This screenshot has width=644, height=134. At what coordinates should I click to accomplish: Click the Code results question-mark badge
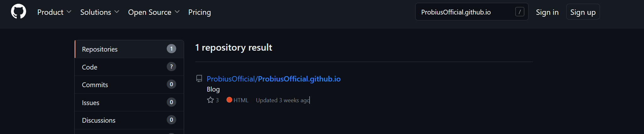(171, 67)
